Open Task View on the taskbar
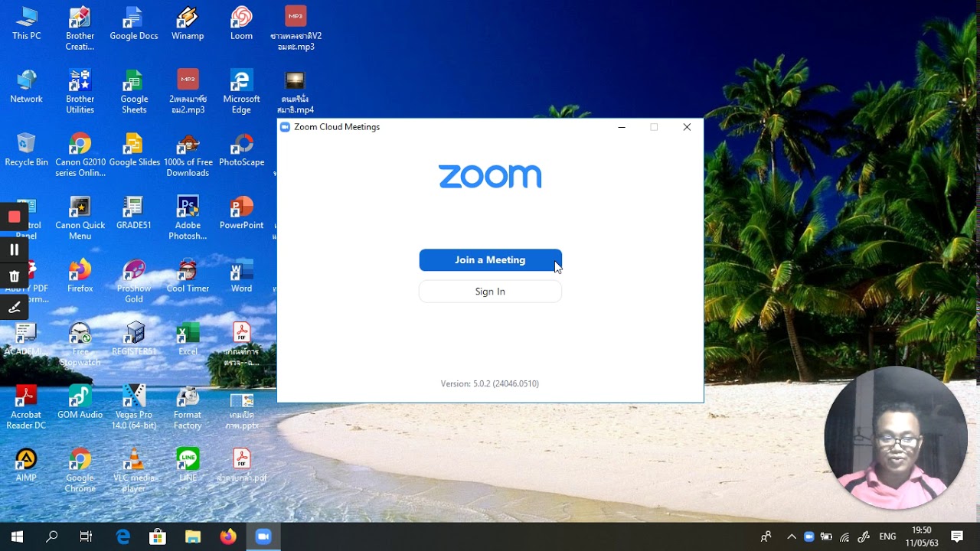980x551 pixels. [x=86, y=536]
